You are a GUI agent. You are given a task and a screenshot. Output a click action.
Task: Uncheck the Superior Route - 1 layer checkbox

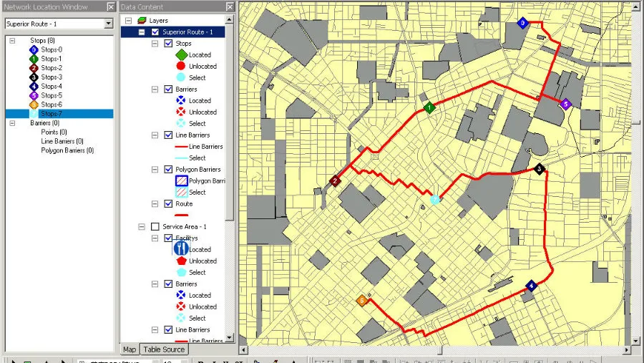(155, 32)
